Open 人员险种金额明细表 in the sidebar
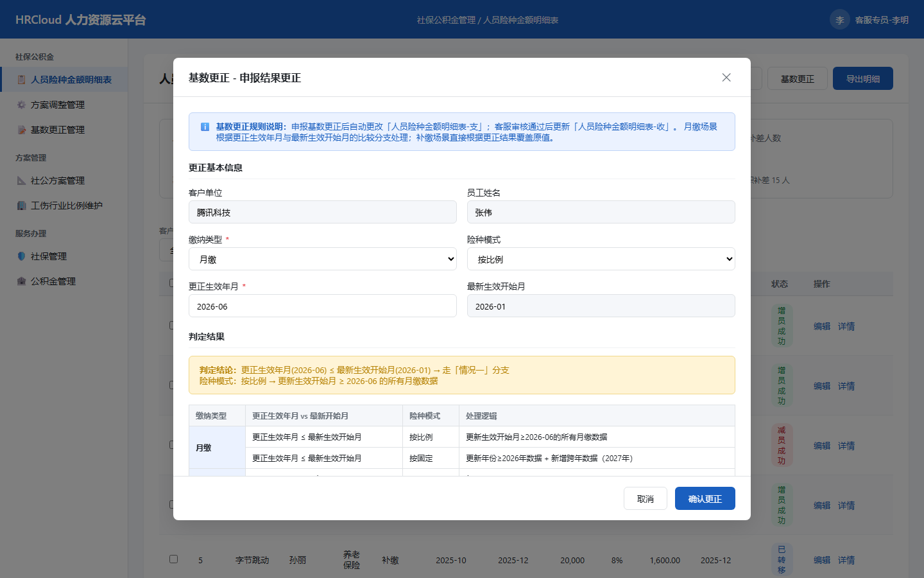Image resolution: width=924 pixels, height=578 pixels. 64,80
